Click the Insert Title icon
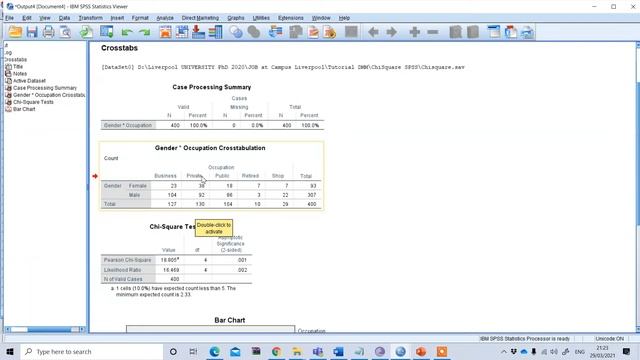This screenshot has height=360, width=640. tap(511, 32)
